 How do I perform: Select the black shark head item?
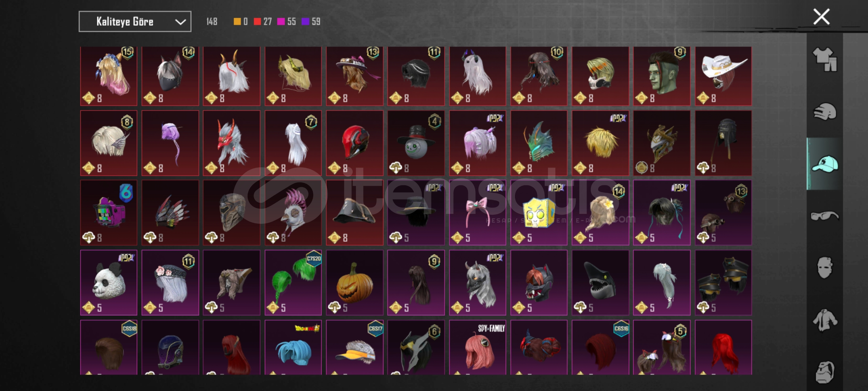pos(600,282)
